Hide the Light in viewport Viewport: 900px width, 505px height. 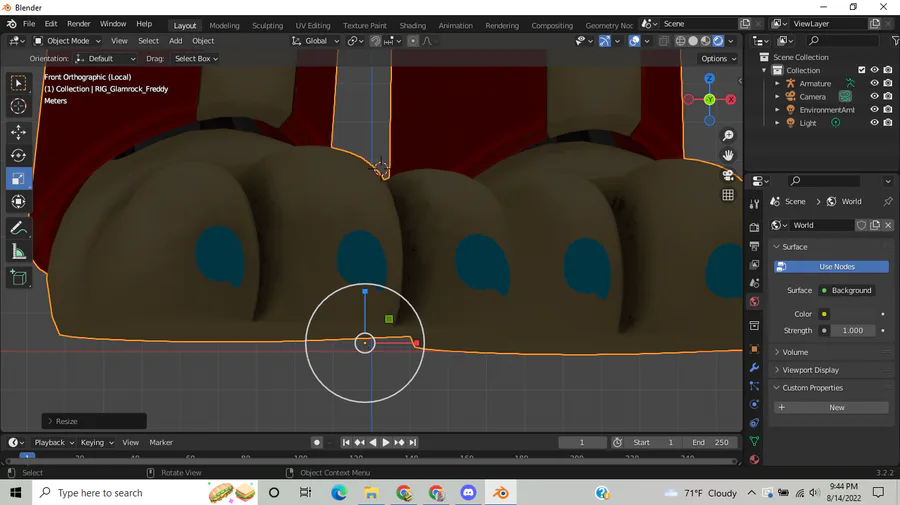874,123
